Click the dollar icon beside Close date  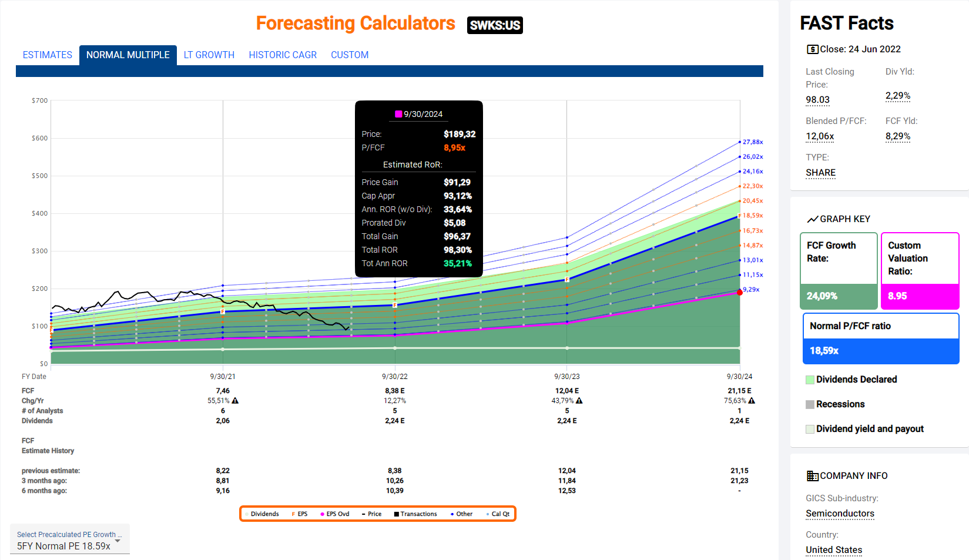pos(812,49)
